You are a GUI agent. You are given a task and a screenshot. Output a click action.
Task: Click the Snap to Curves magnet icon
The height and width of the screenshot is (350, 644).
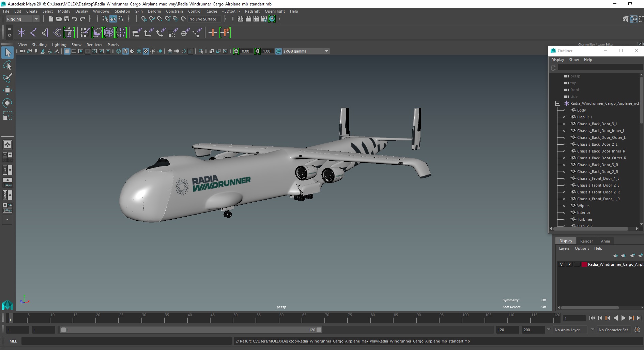pyautogui.click(x=152, y=19)
